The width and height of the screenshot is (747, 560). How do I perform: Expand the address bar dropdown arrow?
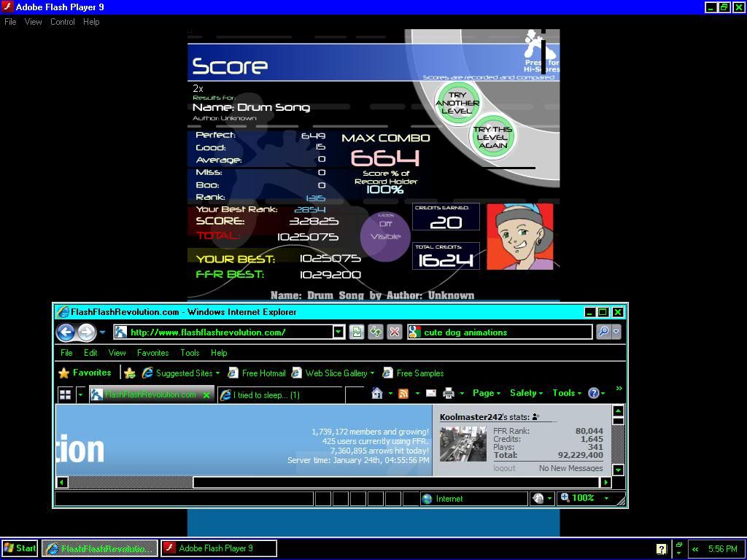click(x=338, y=332)
